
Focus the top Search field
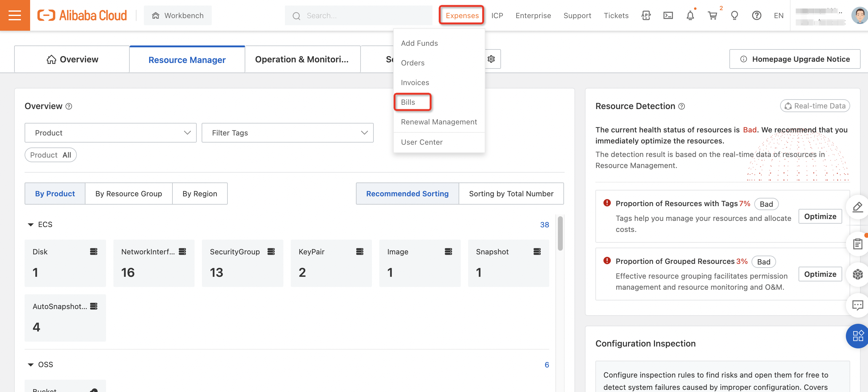coord(358,15)
